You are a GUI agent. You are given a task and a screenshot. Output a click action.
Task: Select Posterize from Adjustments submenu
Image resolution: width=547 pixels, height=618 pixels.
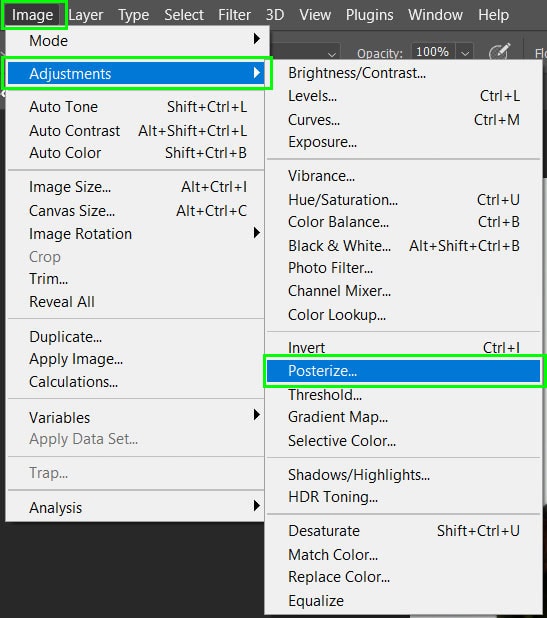pos(403,371)
